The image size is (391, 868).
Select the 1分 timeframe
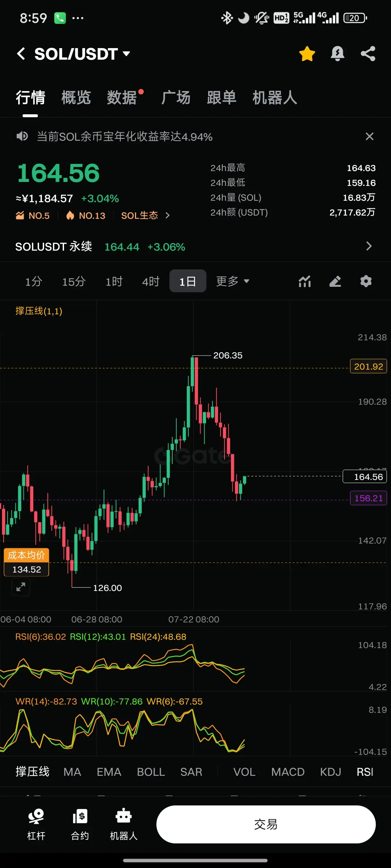pyautogui.click(x=34, y=281)
